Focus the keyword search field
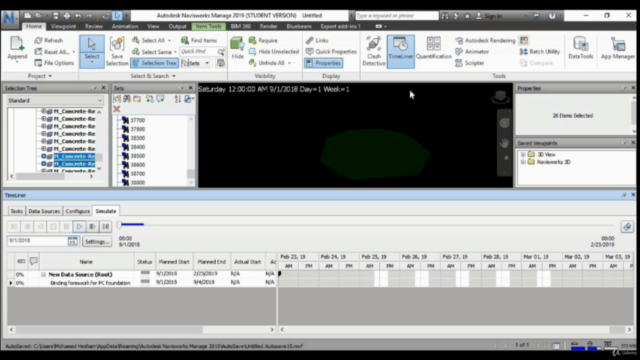This screenshot has width=640, height=360. coord(397,16)
